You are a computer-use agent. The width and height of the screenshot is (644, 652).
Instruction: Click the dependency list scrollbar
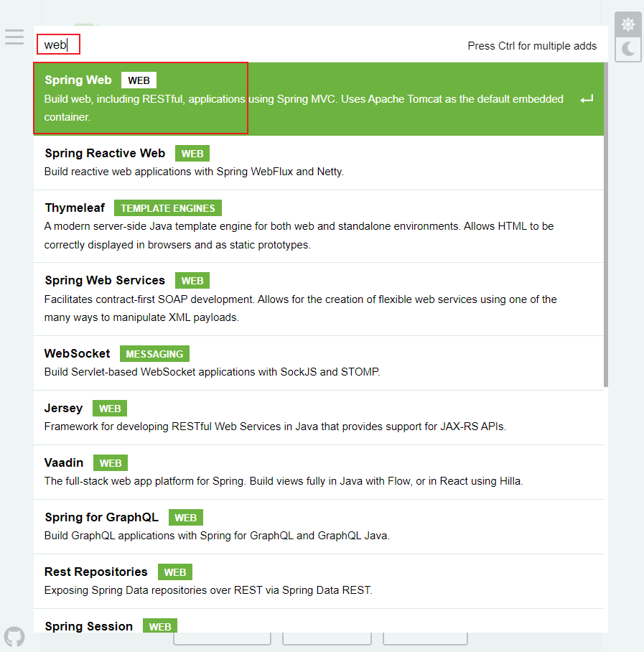pyautogui.click(x=606, y=225)
